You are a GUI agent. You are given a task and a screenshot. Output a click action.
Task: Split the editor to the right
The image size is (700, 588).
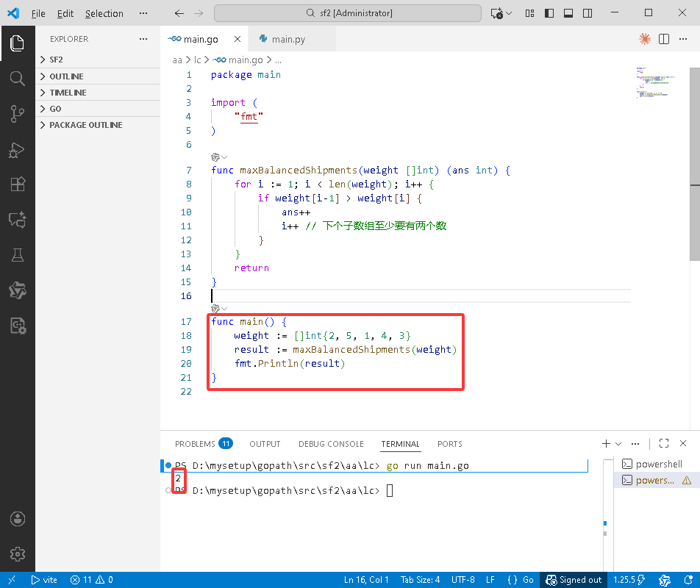click(664, 39)
